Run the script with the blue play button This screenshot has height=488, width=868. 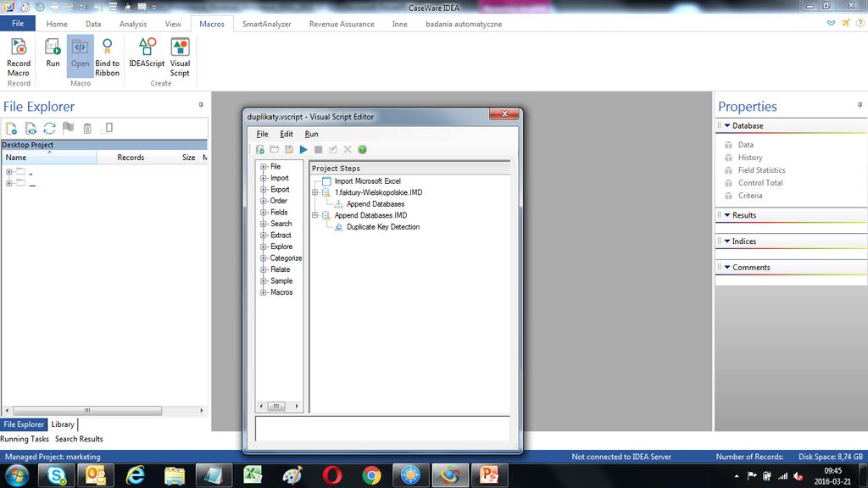click(303, 149)
